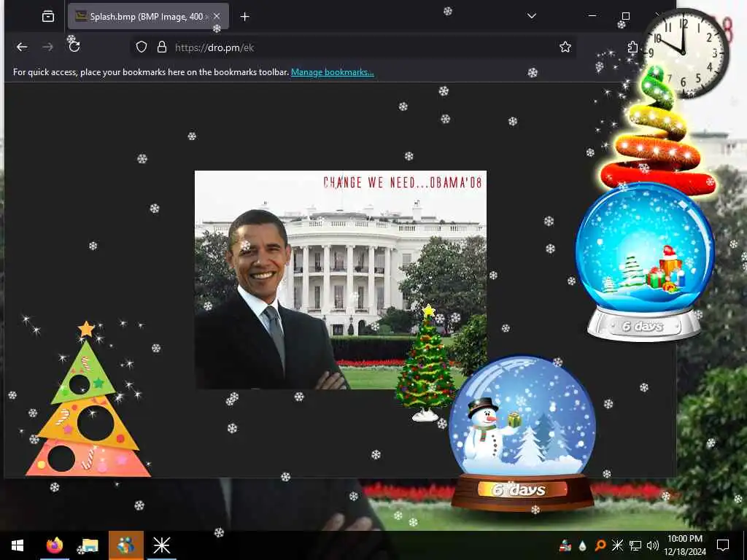Expand the list all tabs chevron
The height and width of the screenshot is (560, 747).
(x=532, y=16)
